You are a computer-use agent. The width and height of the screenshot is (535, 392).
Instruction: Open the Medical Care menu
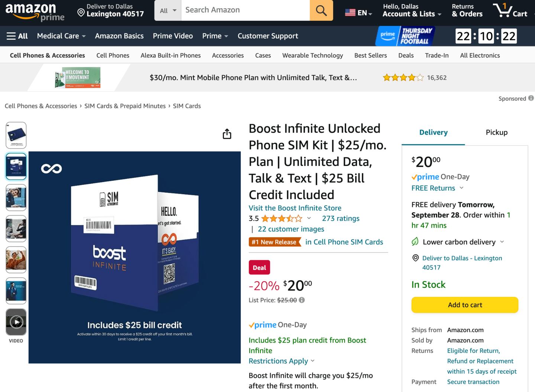[x=61, y=36]
